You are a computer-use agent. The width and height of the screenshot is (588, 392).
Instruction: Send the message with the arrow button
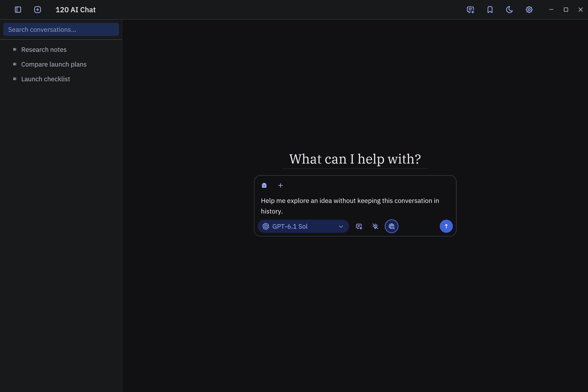coord(446,226)
